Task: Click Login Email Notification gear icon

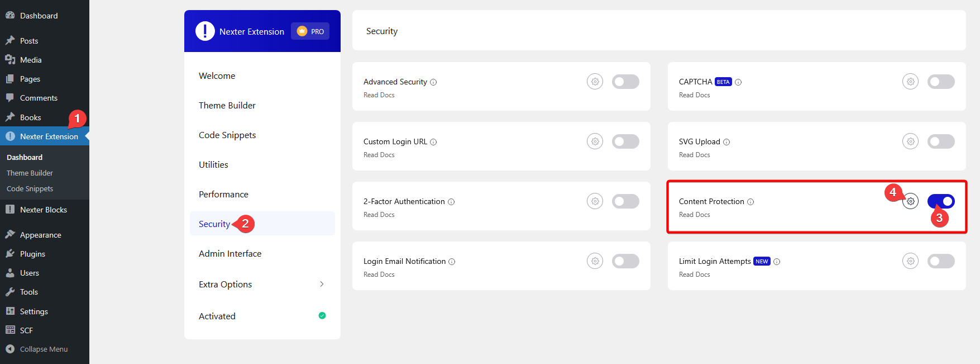Action: tap(595, 261)
